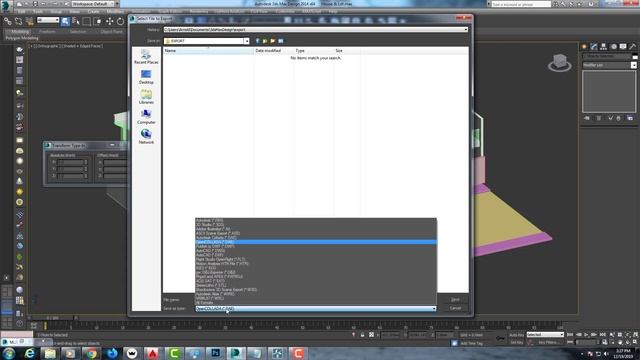Collapse the Save as type dropdown
Viewport: 640px width, 360px height.
click(433, 309)
